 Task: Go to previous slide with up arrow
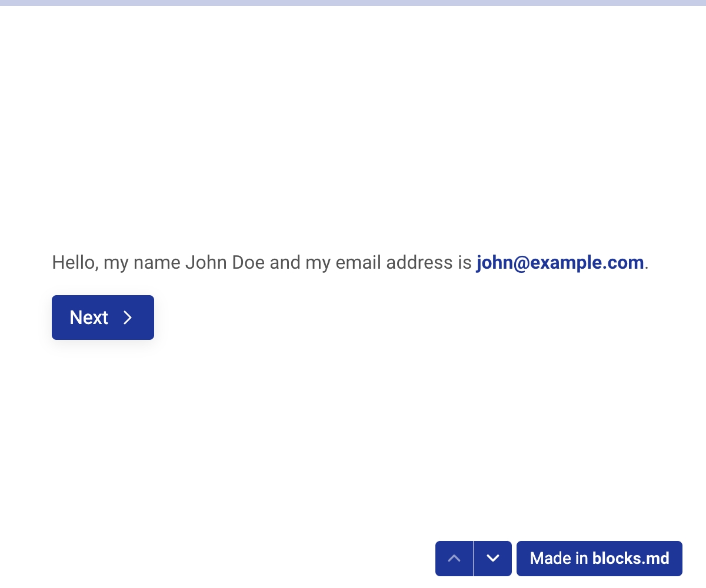[x=454, y=558]
